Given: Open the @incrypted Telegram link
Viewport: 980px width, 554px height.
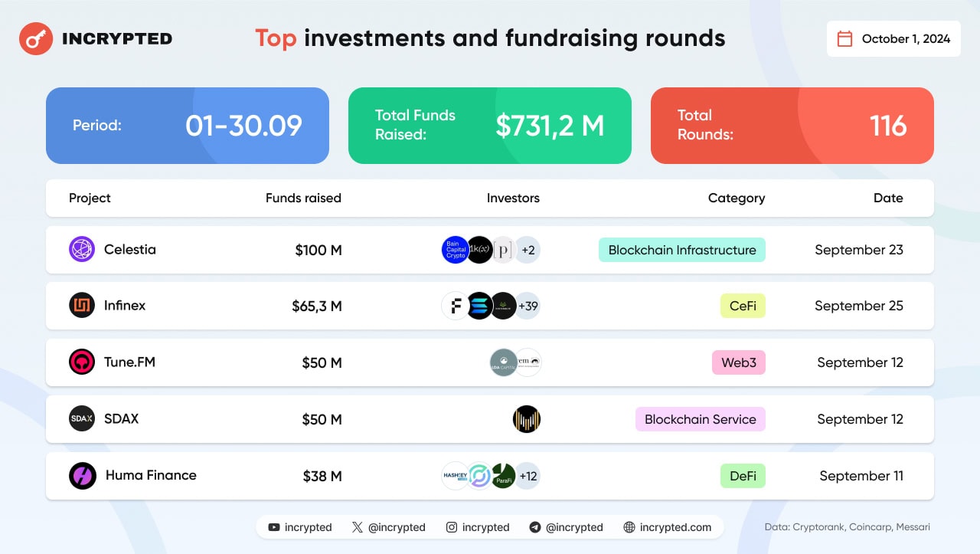Looking at the screenshot, I should tap(566, 527).
